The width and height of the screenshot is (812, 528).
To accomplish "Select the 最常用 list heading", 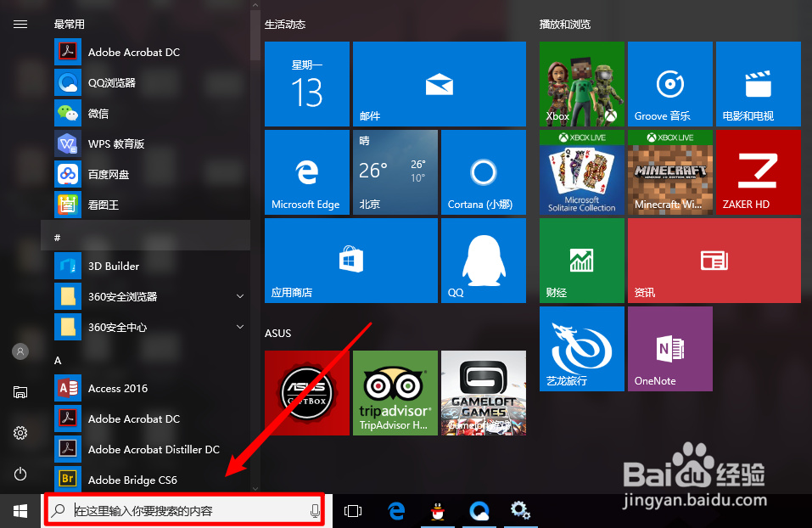I will (x=69, y=25).
